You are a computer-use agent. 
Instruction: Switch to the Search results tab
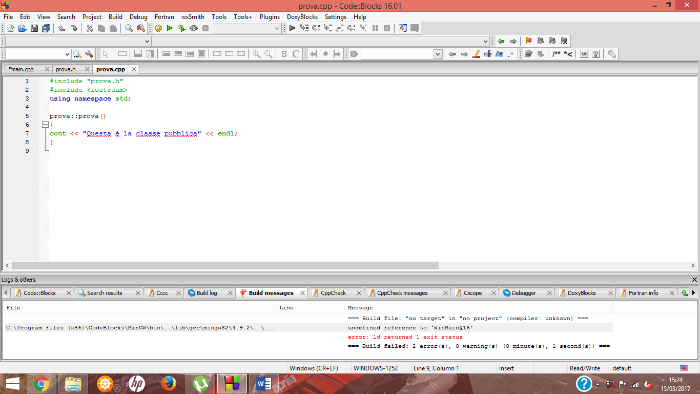104,293
